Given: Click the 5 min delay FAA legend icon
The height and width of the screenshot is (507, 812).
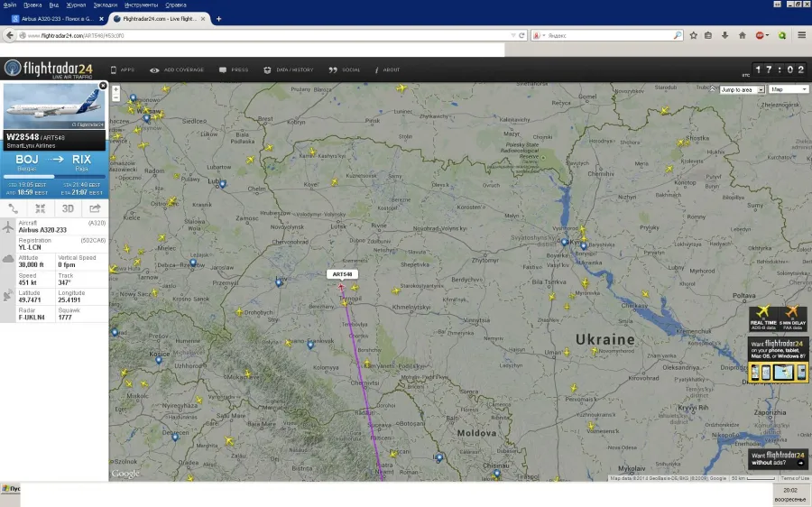Looking at the screenshot, I should [x=792, y=318].
